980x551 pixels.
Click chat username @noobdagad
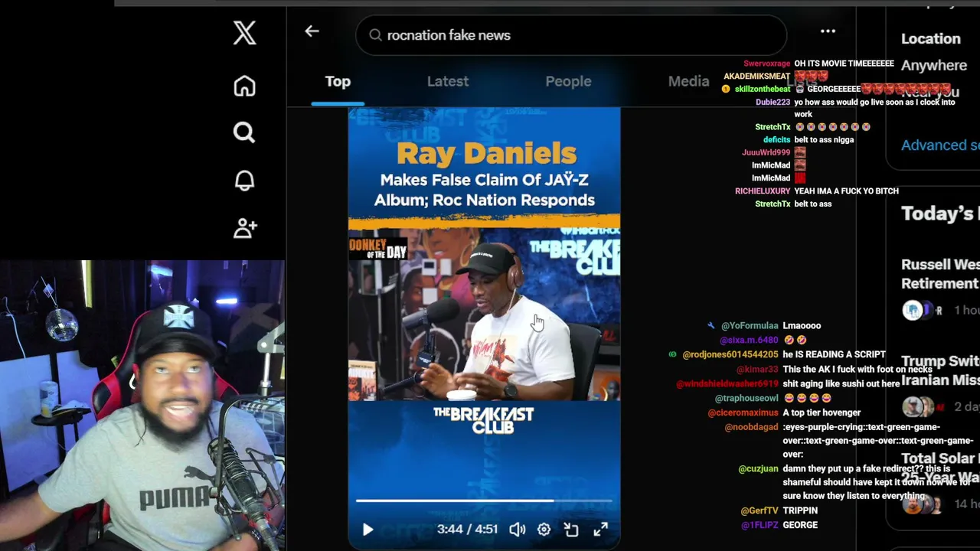[x=751, y=427]
